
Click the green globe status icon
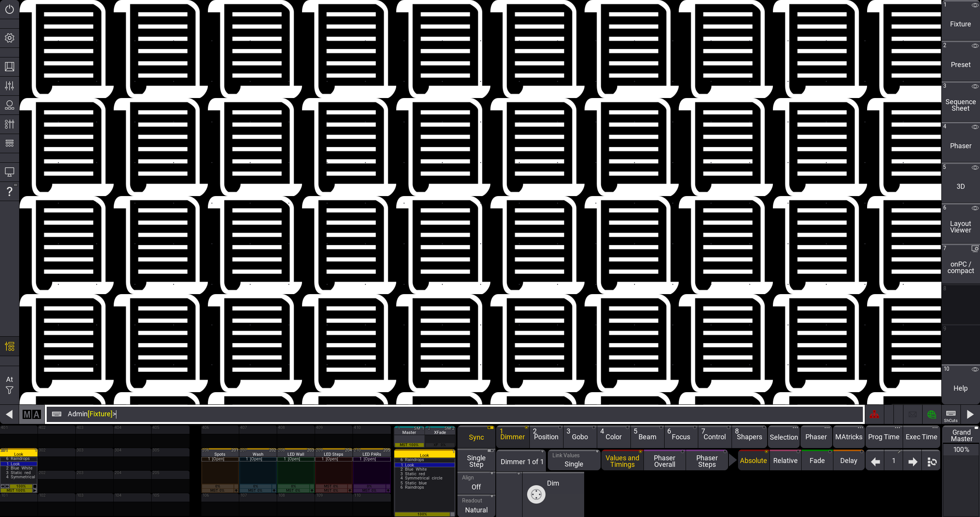pyautogui.click(x=931, y=414)
